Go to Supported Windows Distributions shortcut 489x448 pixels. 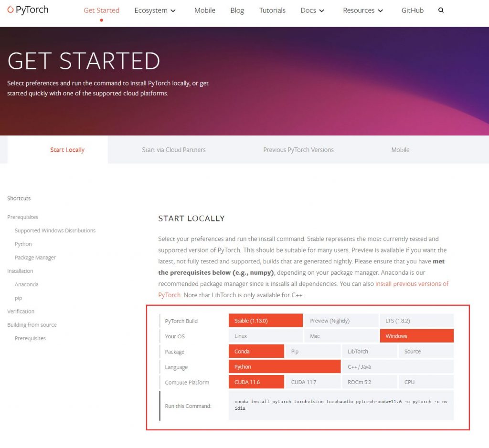coord(55,230)
